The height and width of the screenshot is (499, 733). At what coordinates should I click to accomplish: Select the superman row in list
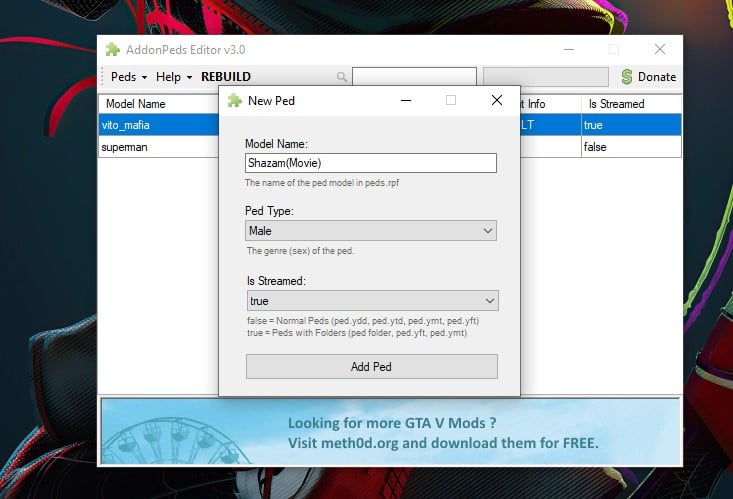[158, 147]
